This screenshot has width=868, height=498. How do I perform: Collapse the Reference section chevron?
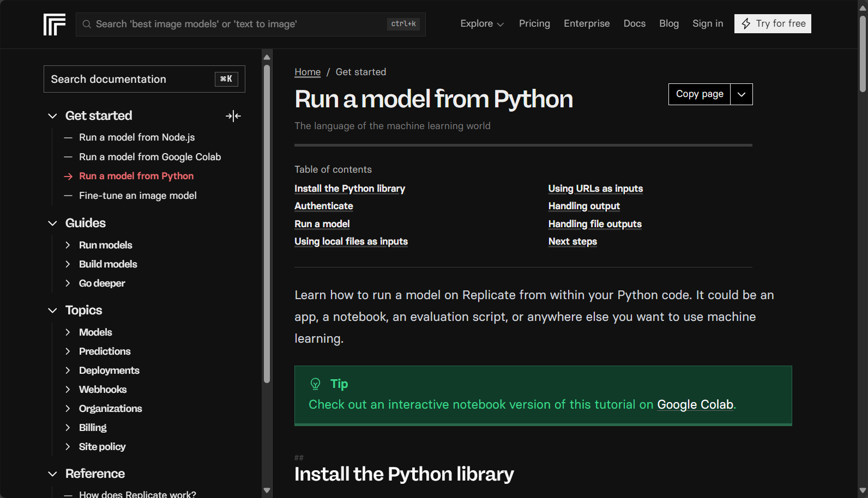click(52, 473)
